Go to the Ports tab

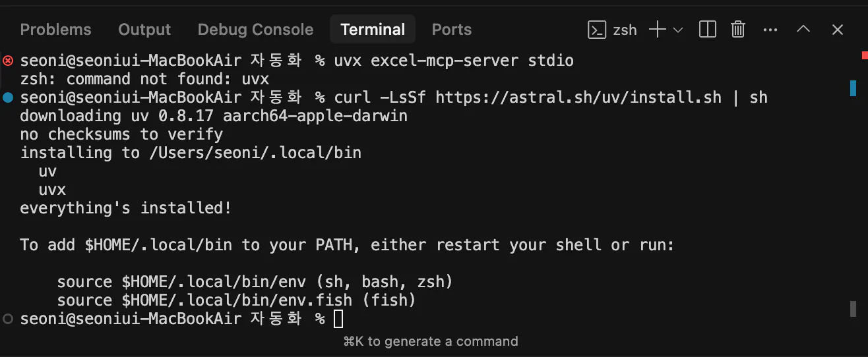point(452,30)
